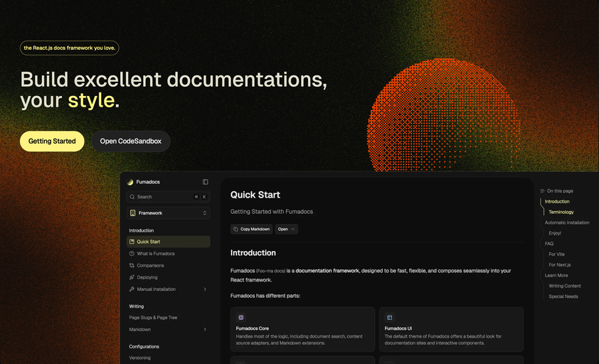
Task: Jump to Terminology in table of contents
Action: coord(561,213)
